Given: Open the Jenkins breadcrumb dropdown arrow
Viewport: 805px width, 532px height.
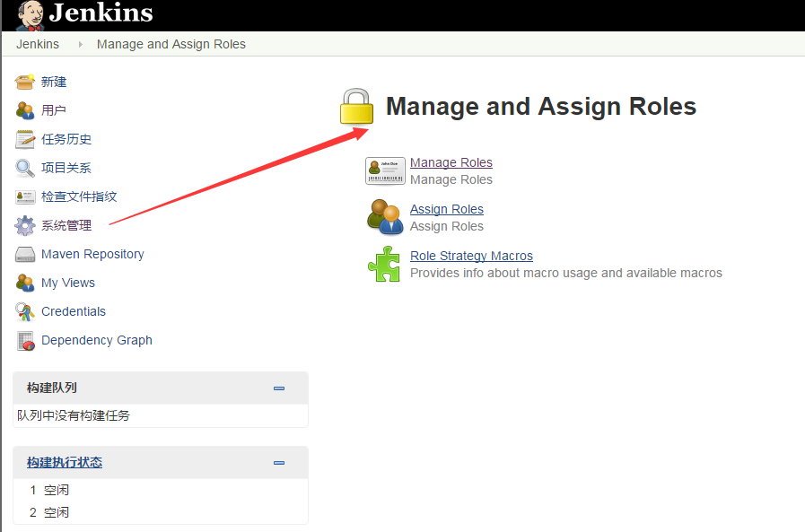Looking at the screenshot, I should 79,44.
